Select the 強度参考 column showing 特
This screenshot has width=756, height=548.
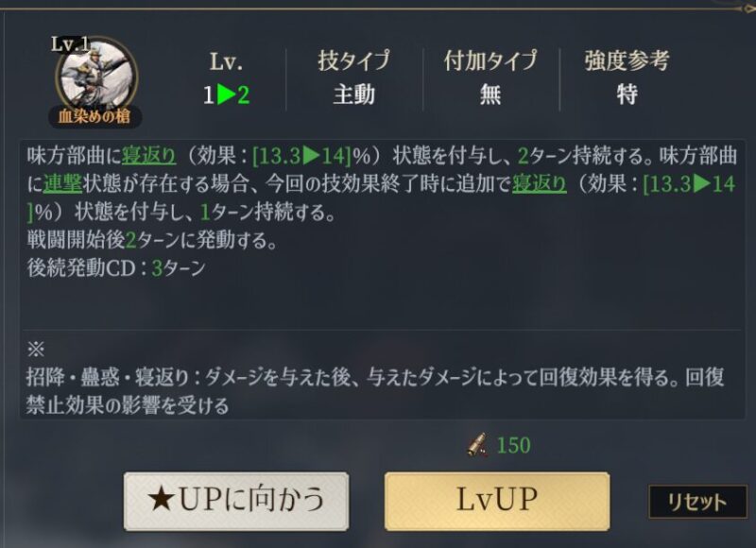click(x=627, y=77)
